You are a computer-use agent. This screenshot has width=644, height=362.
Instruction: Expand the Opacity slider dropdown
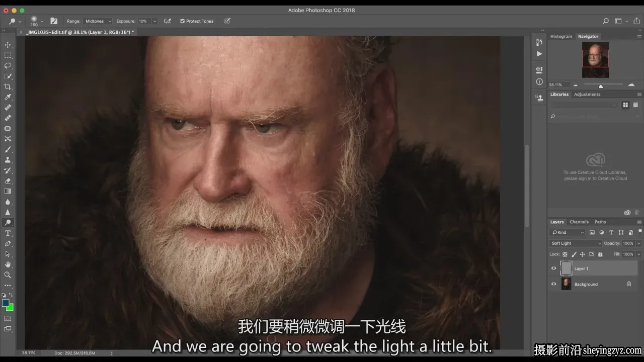click(x=638, y=243)
